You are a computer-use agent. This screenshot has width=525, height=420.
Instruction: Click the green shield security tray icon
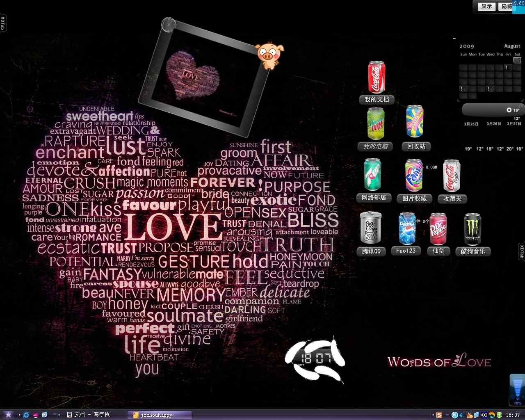[499, 415]
